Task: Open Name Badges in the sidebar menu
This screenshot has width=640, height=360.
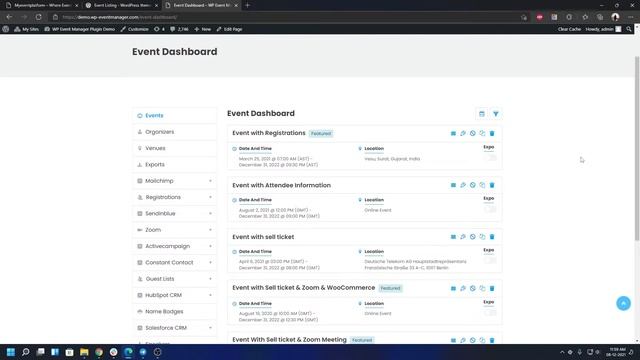Action: [x=174, y=311]
